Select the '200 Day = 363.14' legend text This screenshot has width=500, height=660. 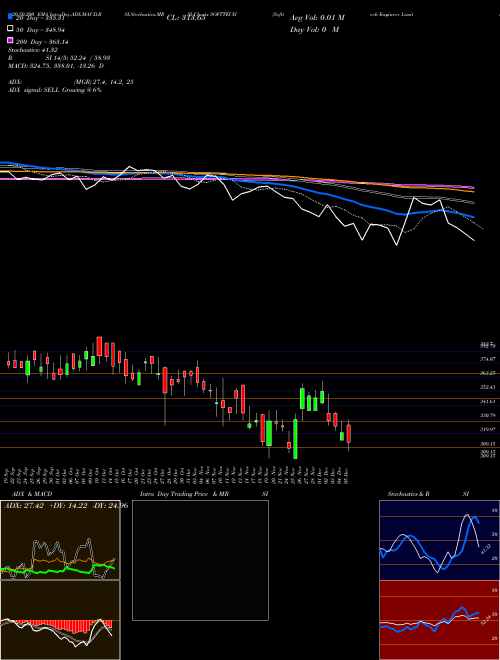click(x=42, y=41)
